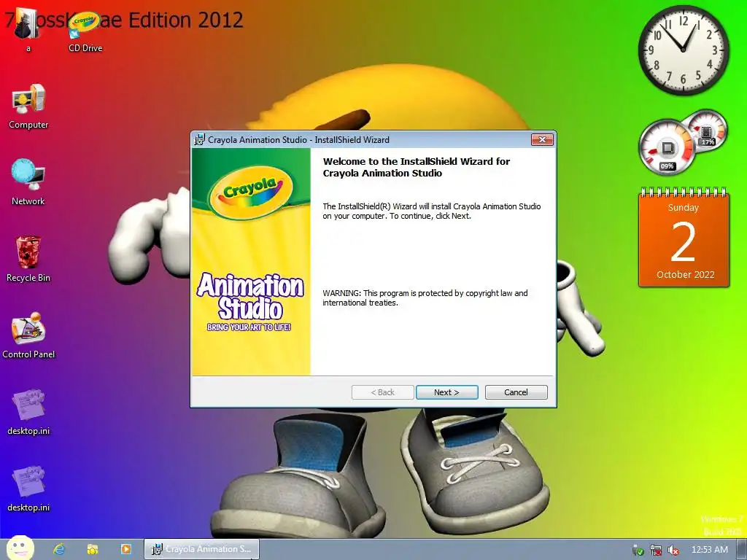The image size is (747, 560).
Task: Click the Show desktop button on taskbar
Action: tap(741, 550)
